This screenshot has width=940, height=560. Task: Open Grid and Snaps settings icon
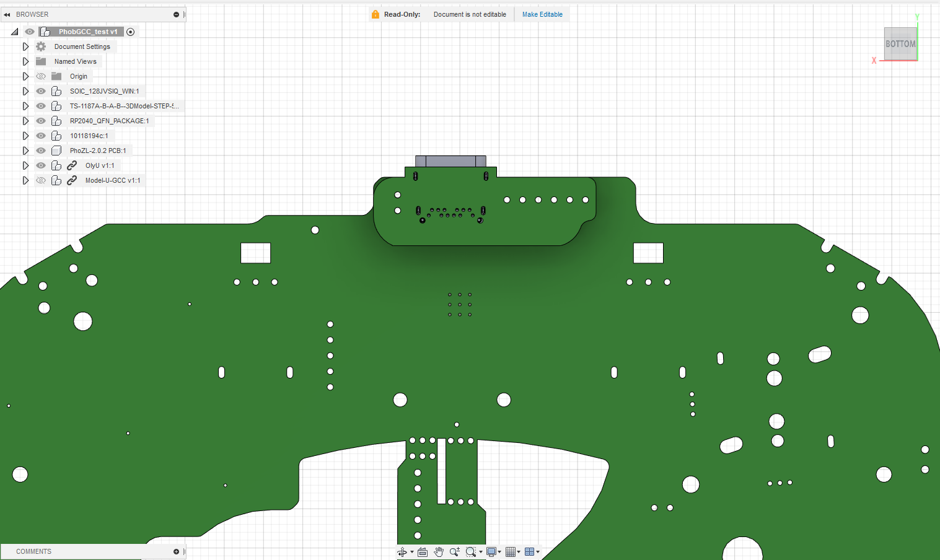(x=511, y=552)
